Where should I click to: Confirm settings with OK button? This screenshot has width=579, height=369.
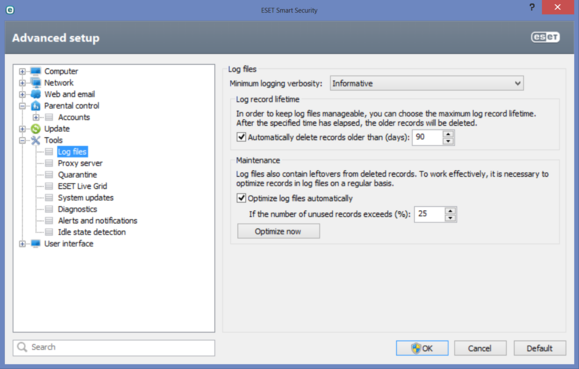pos(422,348)
